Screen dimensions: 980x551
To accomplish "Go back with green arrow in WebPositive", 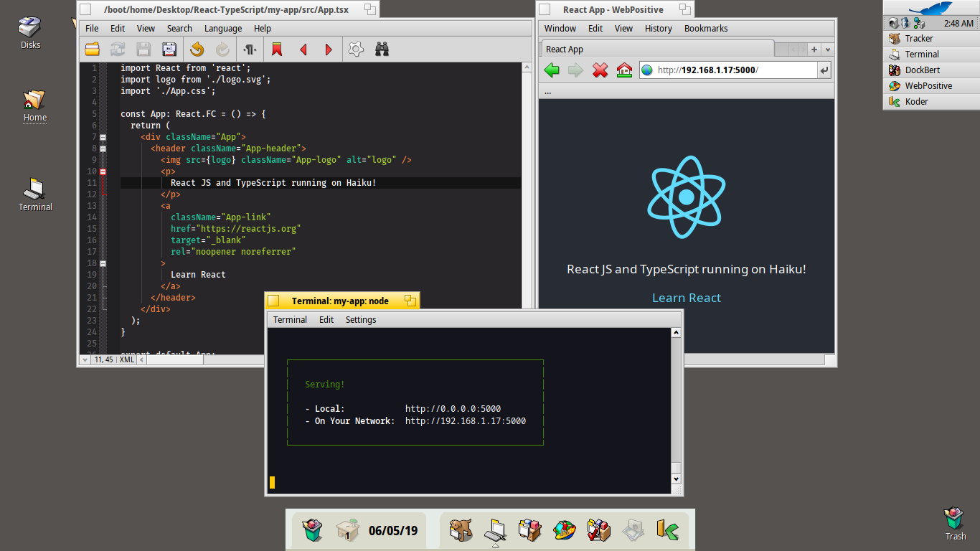I will tap(552, 70).
